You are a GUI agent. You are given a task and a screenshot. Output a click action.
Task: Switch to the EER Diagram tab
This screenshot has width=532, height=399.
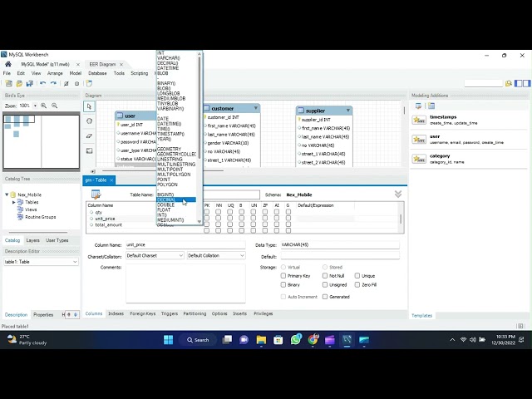102,64
